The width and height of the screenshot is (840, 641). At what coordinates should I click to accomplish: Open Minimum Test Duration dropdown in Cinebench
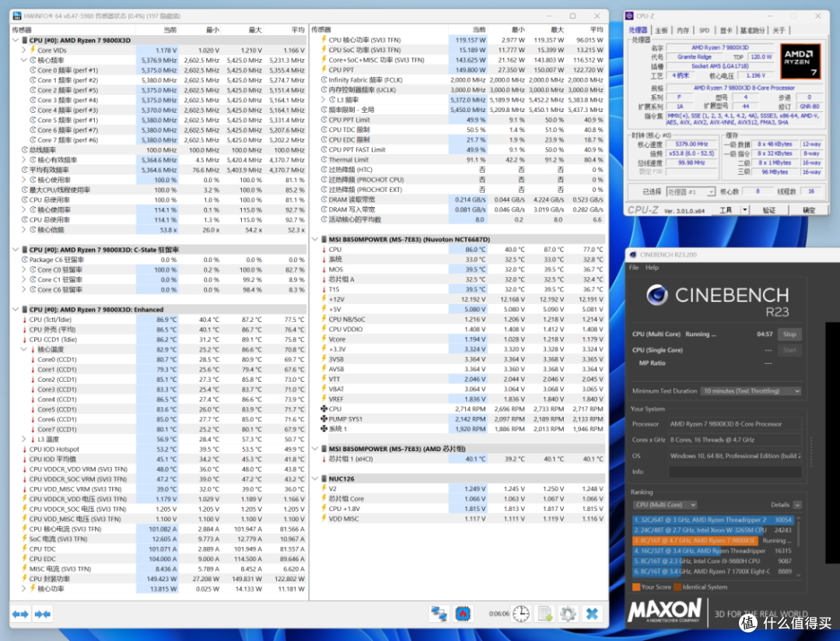pyautogui.click(x=751, y=391)
